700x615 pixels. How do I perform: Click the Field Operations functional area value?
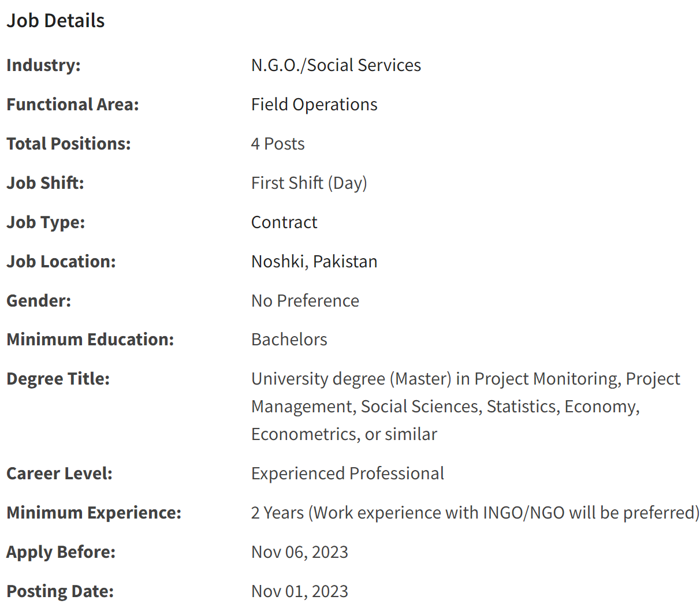point(314,105)
